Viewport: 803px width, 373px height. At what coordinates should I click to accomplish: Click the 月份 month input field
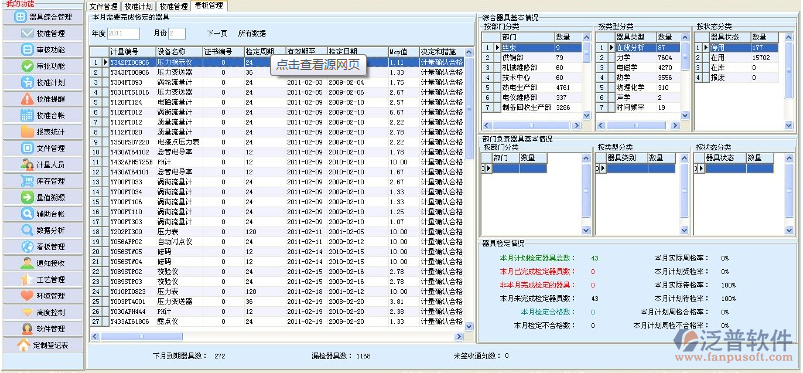177,34
